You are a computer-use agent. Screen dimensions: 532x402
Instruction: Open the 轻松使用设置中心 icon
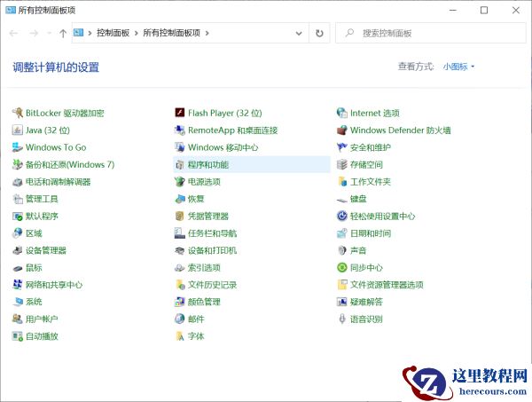(x=341, y=216)
